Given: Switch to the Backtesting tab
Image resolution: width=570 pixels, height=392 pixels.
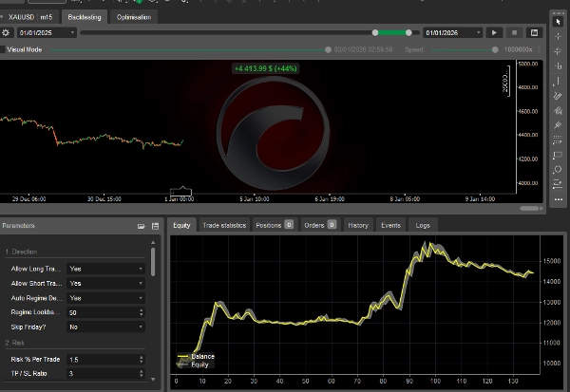Looking at the screenshot, I should click(85, 17).
